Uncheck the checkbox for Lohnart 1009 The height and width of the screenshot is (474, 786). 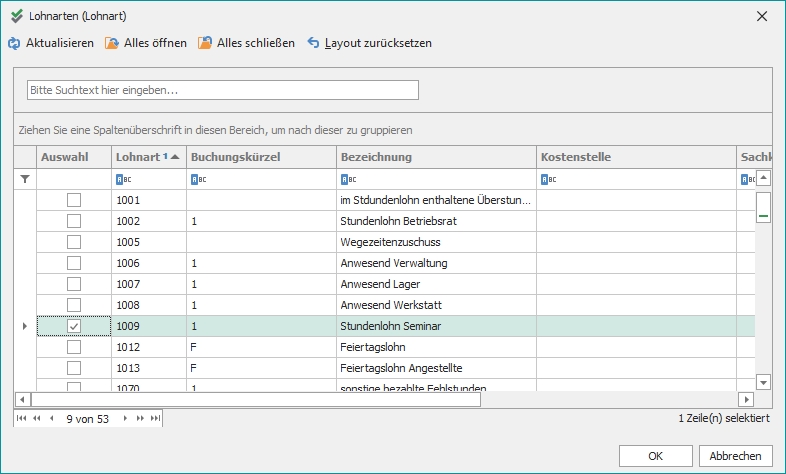click(x=74, y=326)
